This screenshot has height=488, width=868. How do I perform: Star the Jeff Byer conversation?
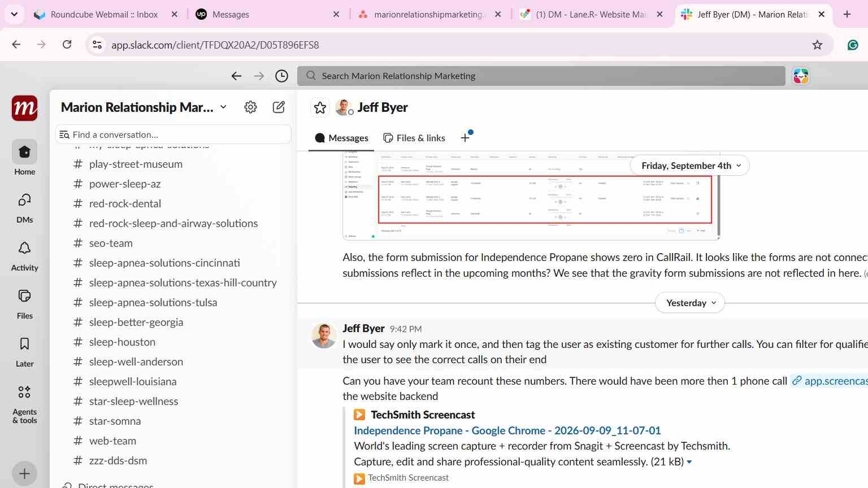pos(320,107)
